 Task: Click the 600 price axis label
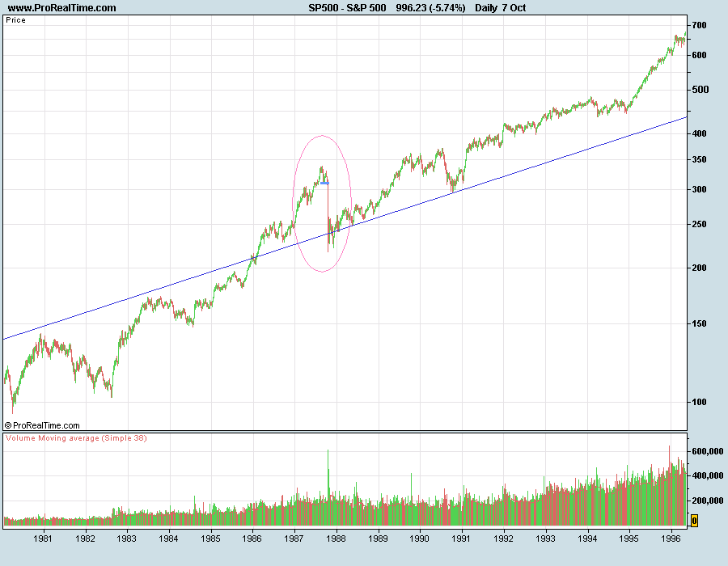tap(699, 55)
